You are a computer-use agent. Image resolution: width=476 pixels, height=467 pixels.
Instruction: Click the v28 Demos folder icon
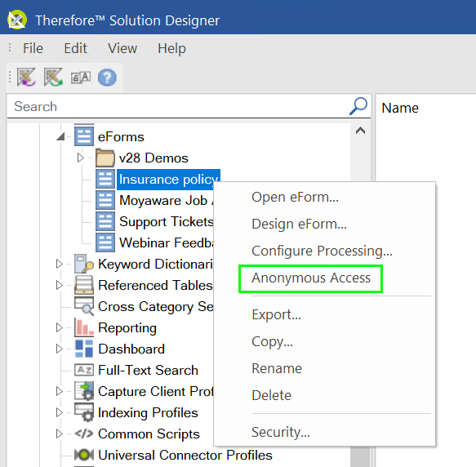(105, 158)
